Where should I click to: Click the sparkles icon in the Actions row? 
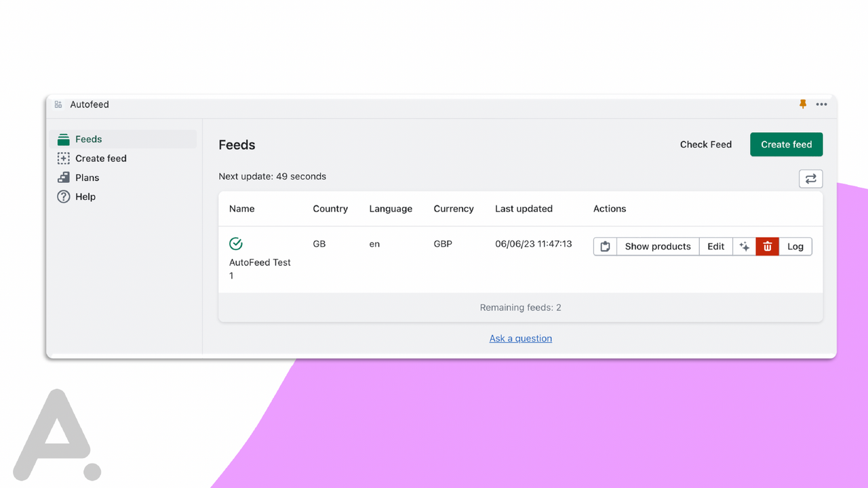[x=745, y=246]
